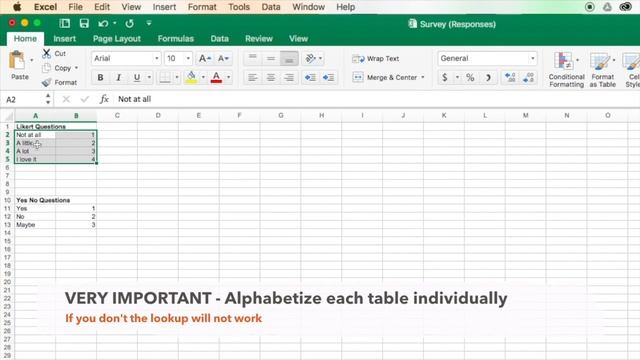
Task: Expand borders options arrow
Action: pyautogui.click(x=177, y=78)
